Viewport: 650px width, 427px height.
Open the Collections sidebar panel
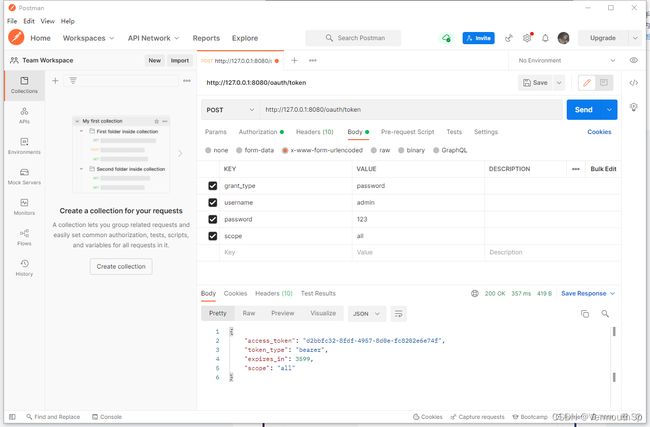point(24,85)
